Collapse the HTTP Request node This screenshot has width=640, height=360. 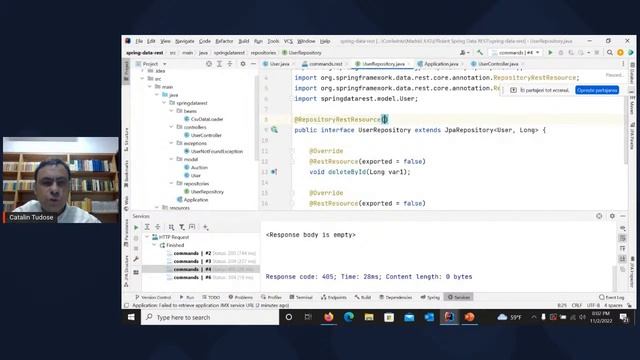[147, 237]
